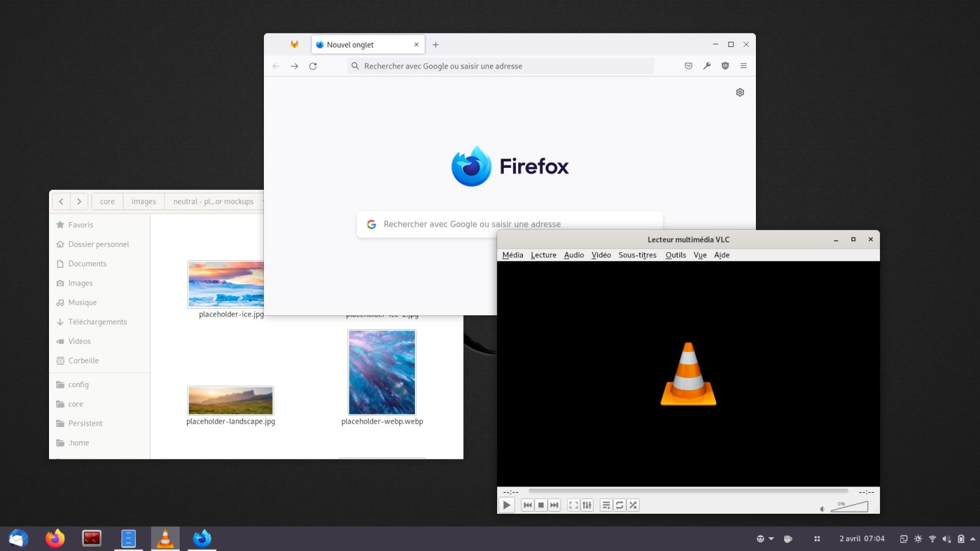Click VLC previous track button
Screen dimensions: 980x551
click(x=527, y=505)
